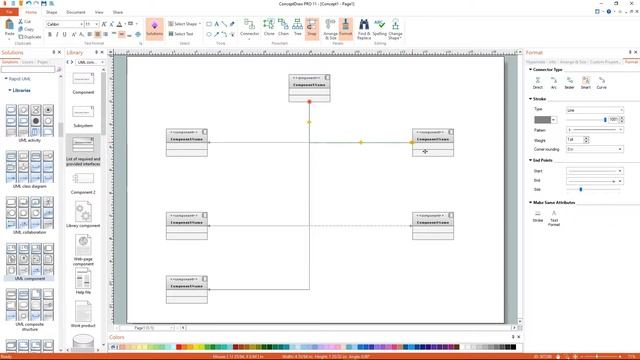This screenshot has height=360, width=640.
Task: Open the End Points Start dropdown
Action: click(595, 171)
